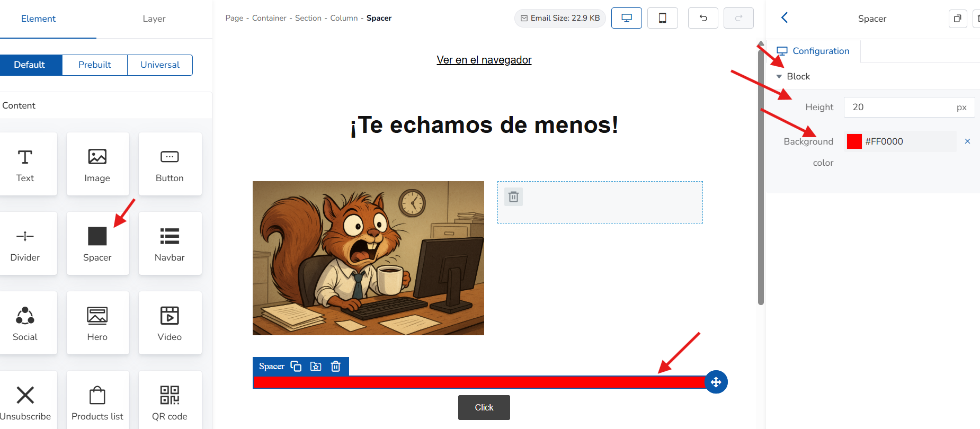Duplicate the Spacer from the settings header
The height and width of the screenshot is (429, 980).
click(958, 19)
